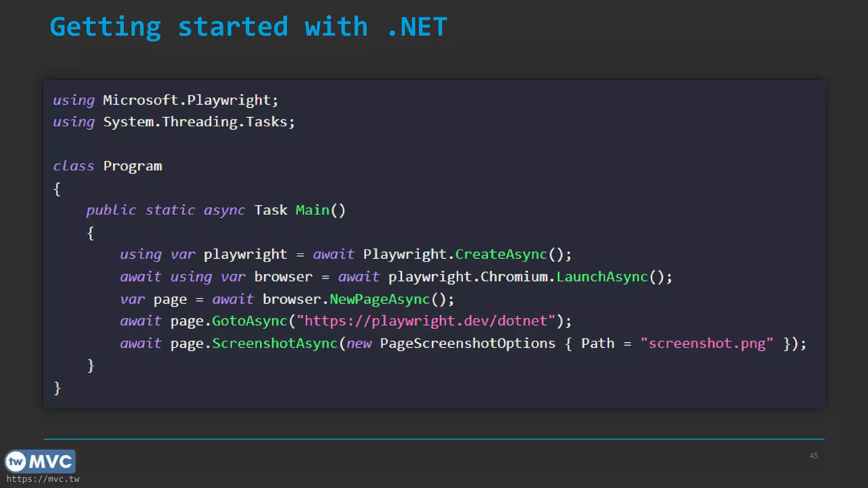Viewport: 868px width, 488px height.
Task: Click 'Playwright.CreateAsync()' call
Action: tap(463, 254)
